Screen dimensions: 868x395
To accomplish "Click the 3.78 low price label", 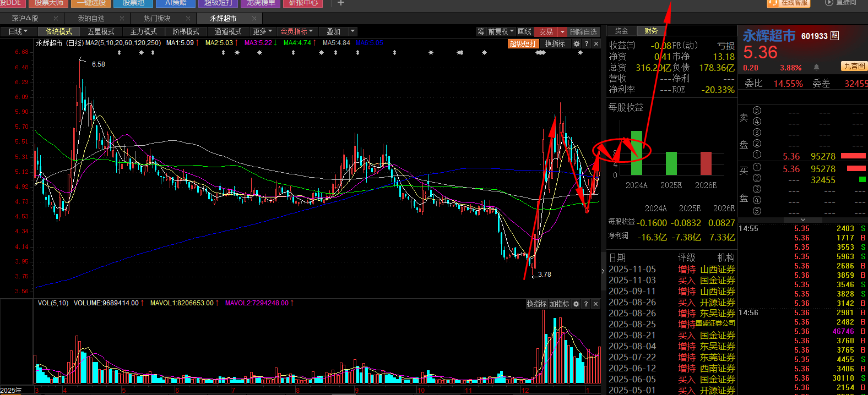I will point(544,274).
